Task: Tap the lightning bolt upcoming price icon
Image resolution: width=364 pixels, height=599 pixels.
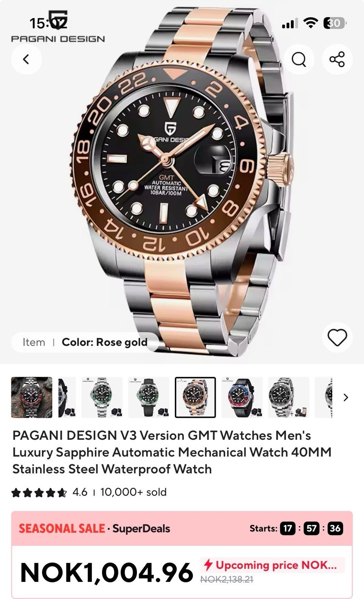Action: 208,565
